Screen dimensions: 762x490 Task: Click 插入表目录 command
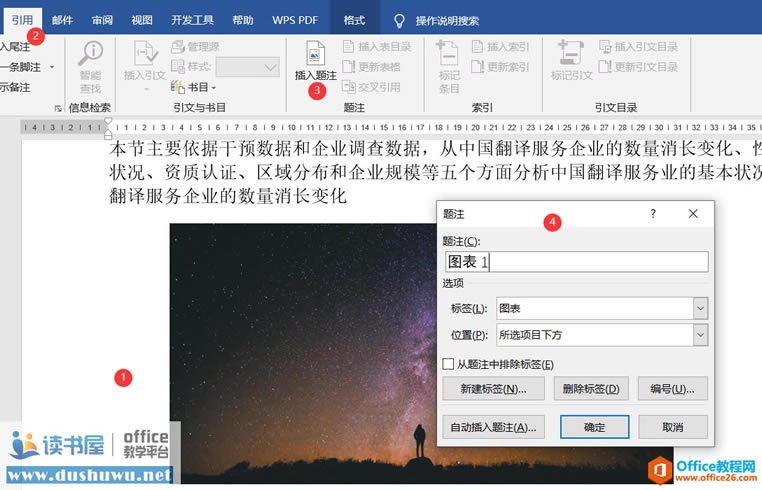pos(377,47)
